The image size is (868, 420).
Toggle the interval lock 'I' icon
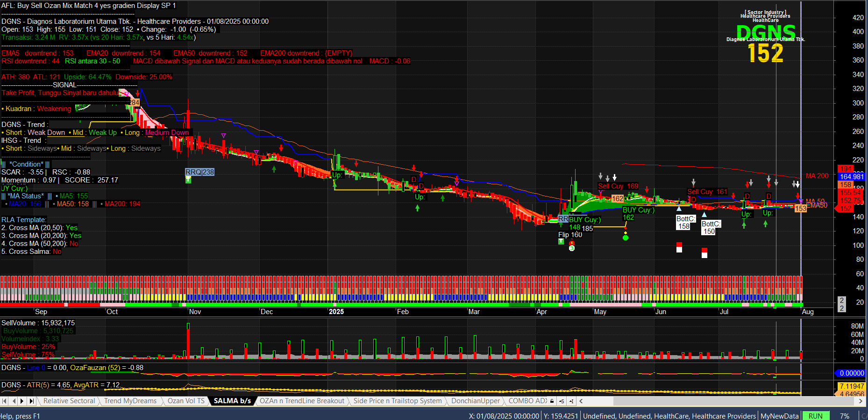point(571,401)
